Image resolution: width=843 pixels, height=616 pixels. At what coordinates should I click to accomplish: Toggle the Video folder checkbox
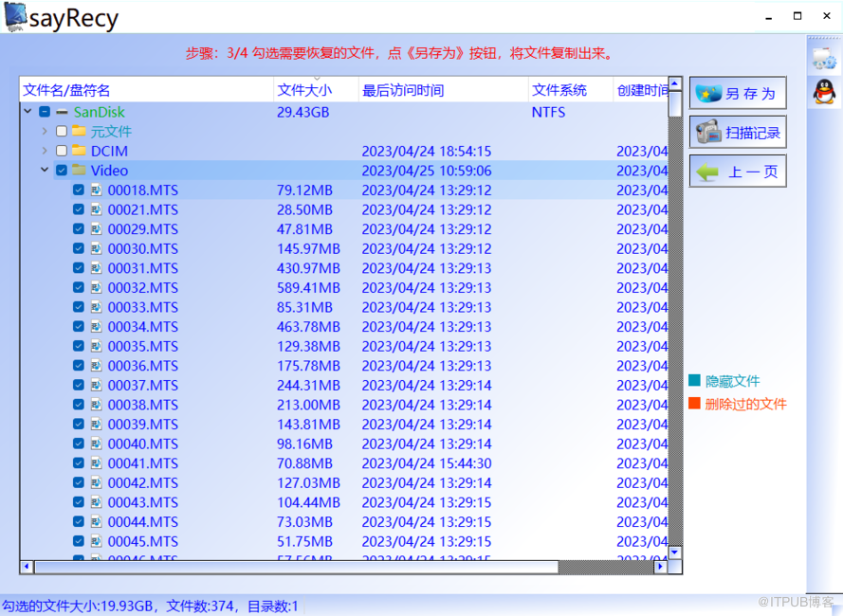click(62, 171)
